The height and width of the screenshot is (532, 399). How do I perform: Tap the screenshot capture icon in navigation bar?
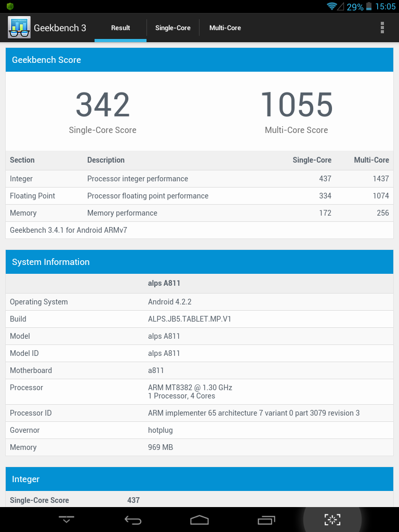point(332,520)
